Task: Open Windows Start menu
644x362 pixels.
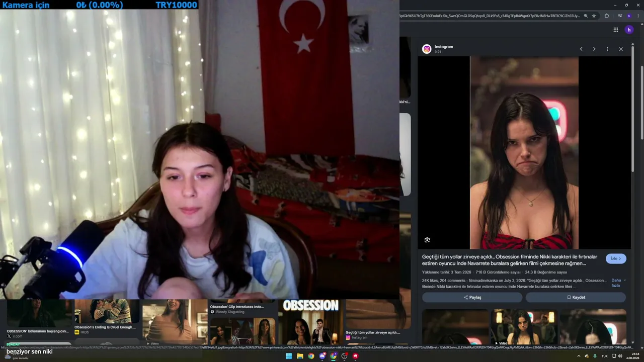Action: [289, 356]
